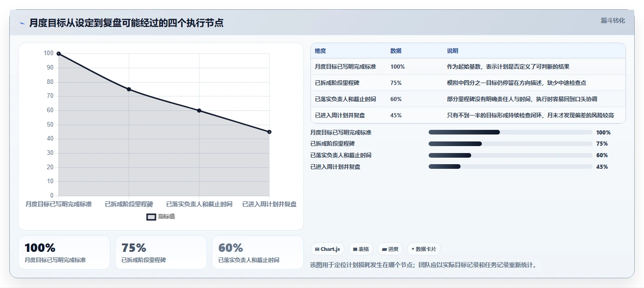Click x-axis label 已落实负责人和截止时间

point(199,204)
